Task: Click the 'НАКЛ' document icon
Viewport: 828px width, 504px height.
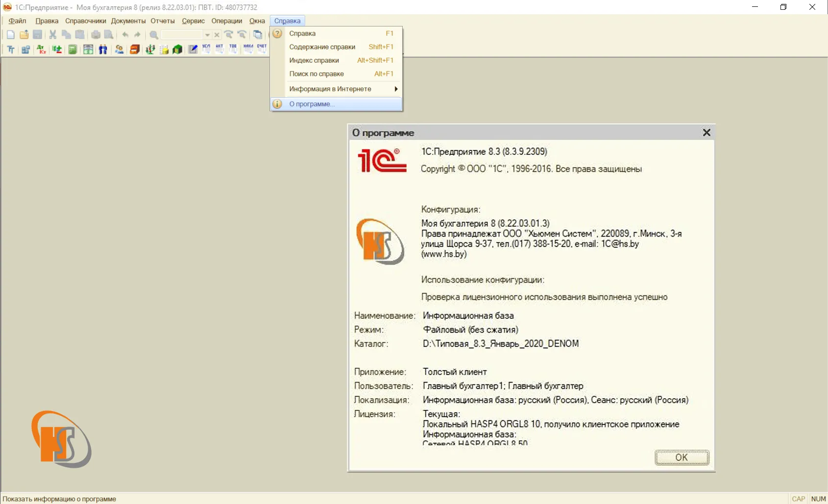Action: pyautogui.click(x=248, y=49)
